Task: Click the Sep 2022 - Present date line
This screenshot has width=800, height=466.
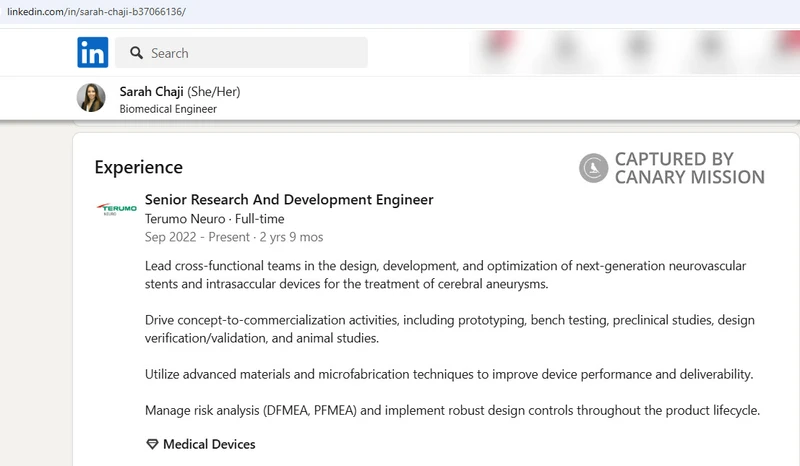Action: pyautogui.click(x=234, y=237)
